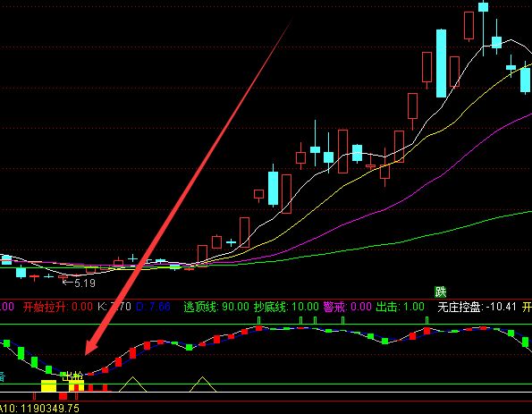
Task: Select the 逃顶线: 90.00 label
Action: click(x=216, y=307)
